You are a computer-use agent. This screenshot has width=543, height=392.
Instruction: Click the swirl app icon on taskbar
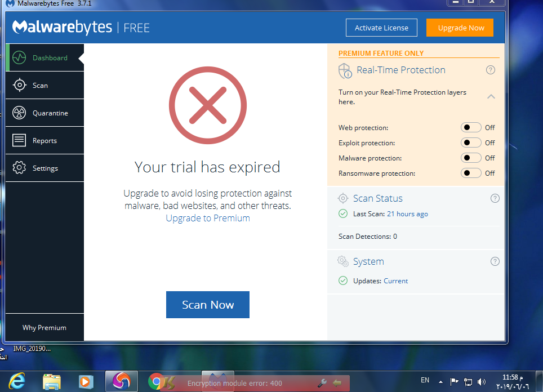(x=122, y=381)
